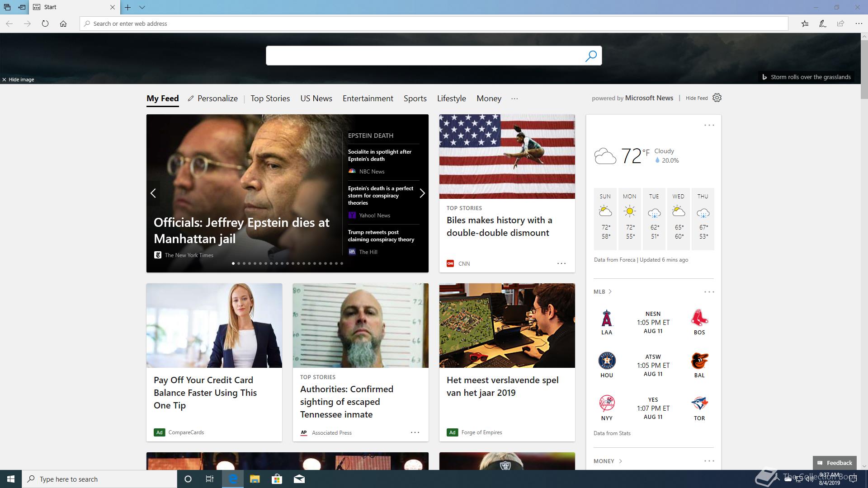Click the set these tabs aside icon
The image size is (868, 488).
pyautogui.click(x=22, y=7)
